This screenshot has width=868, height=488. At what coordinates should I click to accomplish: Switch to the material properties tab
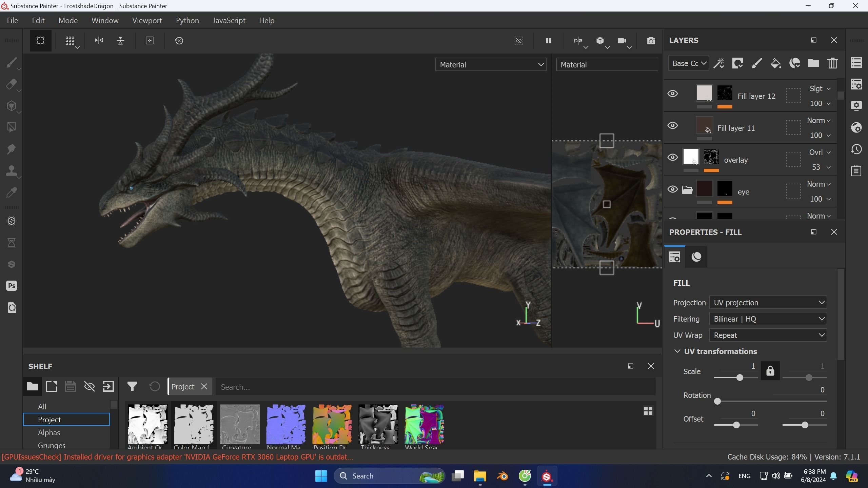[x=696, y=257]
